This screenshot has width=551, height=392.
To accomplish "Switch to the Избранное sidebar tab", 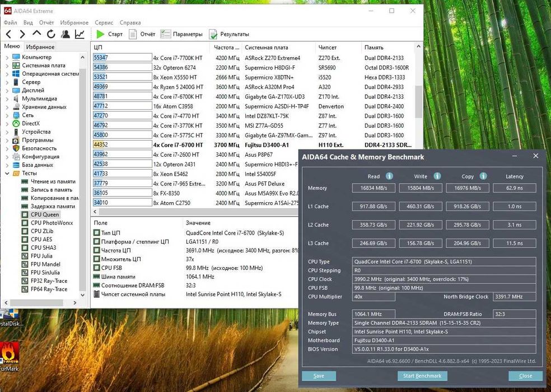I will point(40,46).
